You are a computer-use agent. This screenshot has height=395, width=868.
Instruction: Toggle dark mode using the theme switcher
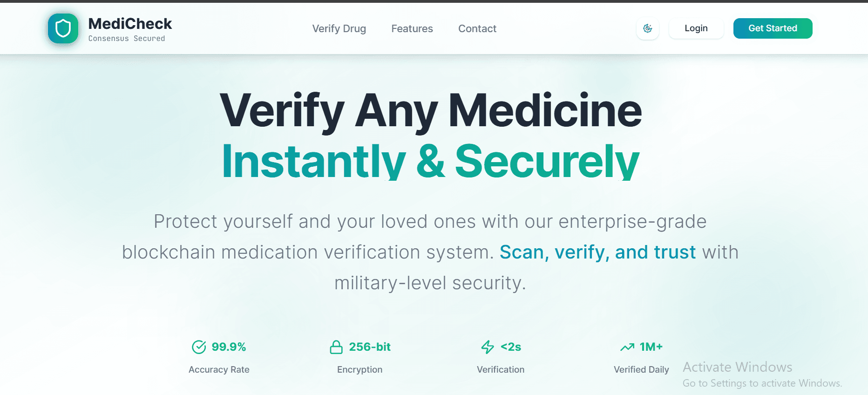pyautogui.click(x=647, y=28)
